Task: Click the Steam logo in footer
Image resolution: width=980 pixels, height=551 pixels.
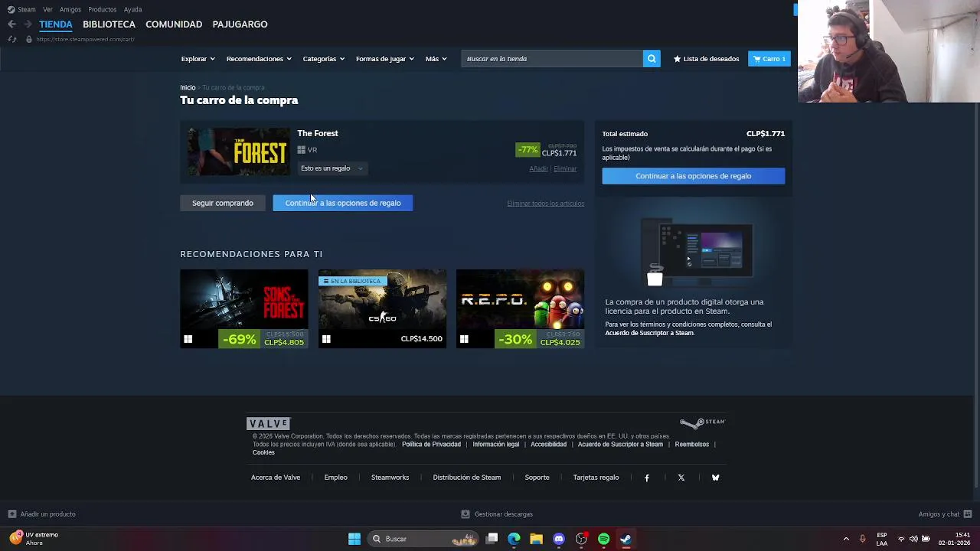Action: 702,422
